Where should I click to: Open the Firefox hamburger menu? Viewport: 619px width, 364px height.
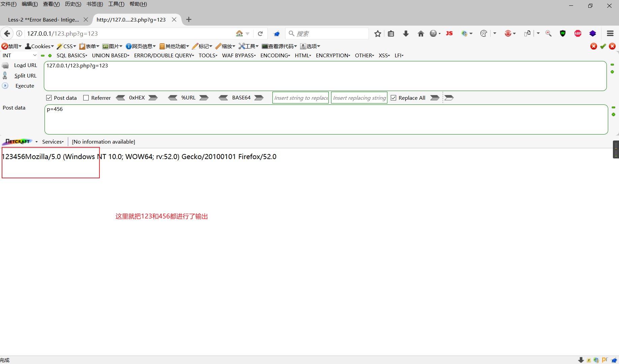(x=610, y=33)
